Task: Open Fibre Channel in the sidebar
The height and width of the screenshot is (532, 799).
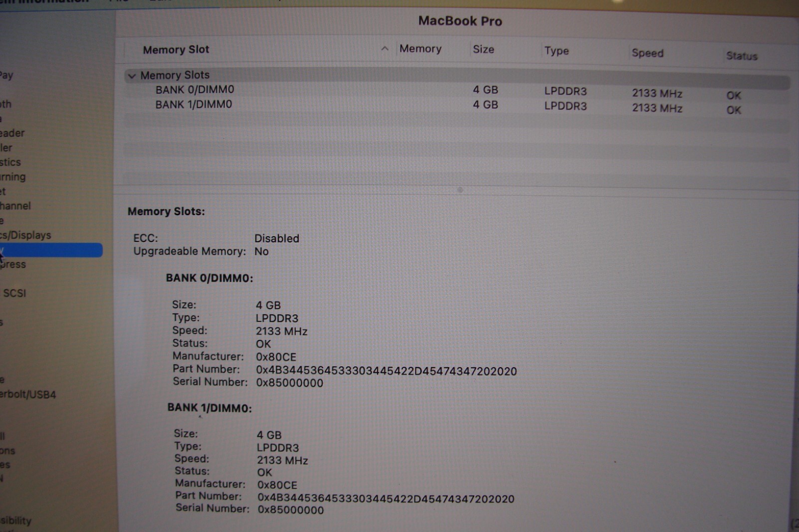Action: pyautogui.click(x=15, y=206)
